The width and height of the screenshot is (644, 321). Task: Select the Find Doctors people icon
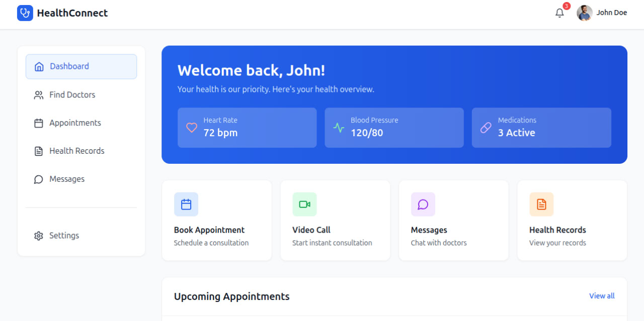coord(38,94)
